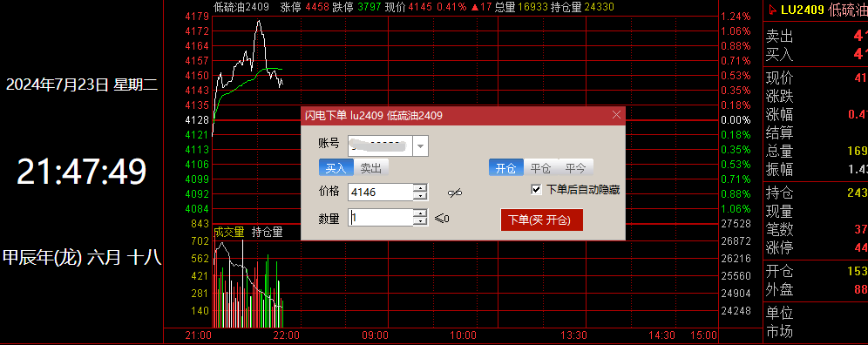
Task: Click the 27528 open interest axis label
Action: [x=736, y=224]
